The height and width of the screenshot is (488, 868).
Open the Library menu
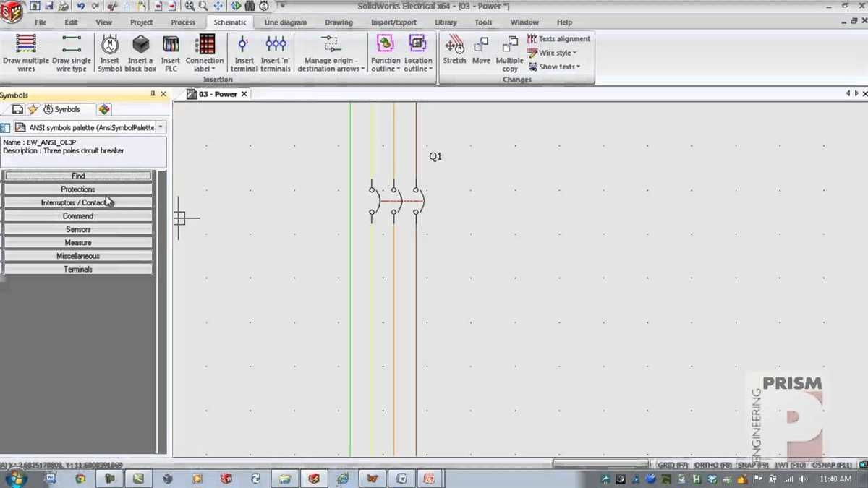[446, 22]
